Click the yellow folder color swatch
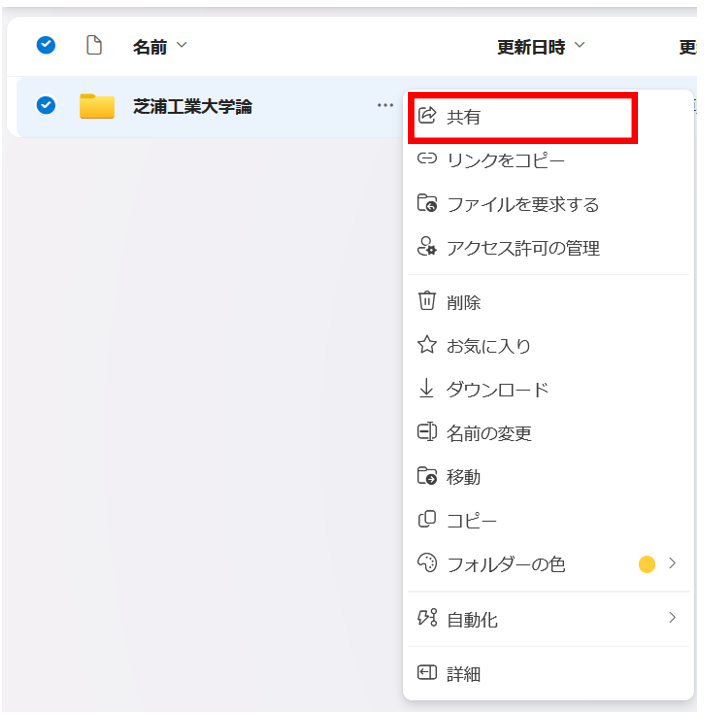 click(647, 564)
